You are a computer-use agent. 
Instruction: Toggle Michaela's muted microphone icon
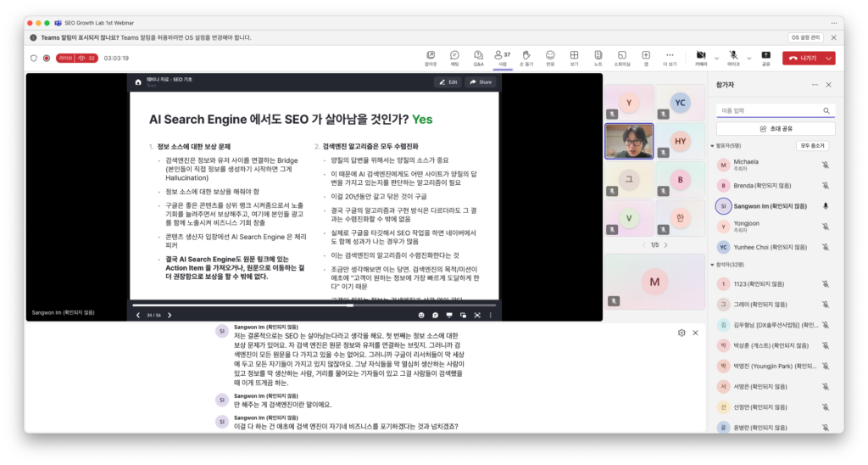(x=826, y=165)
